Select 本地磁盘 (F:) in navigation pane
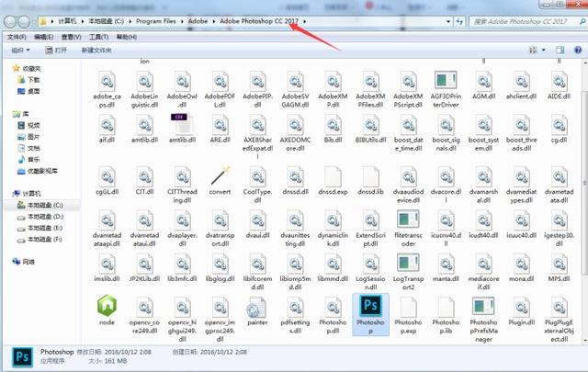 40,239
